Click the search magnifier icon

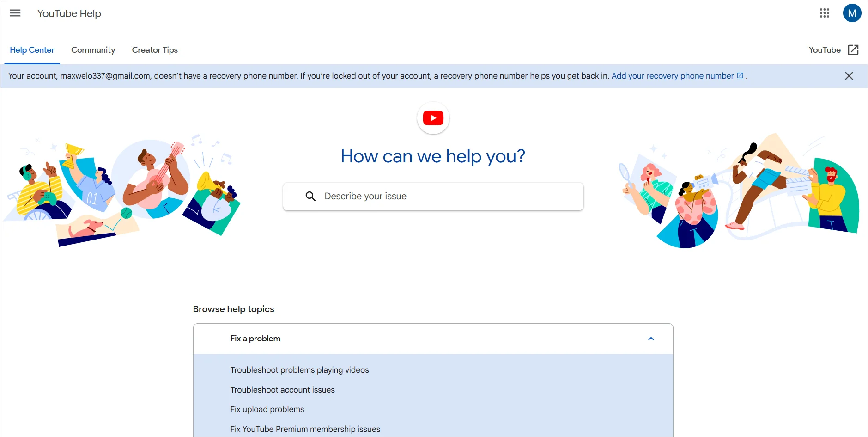click(x=311, y=197)
